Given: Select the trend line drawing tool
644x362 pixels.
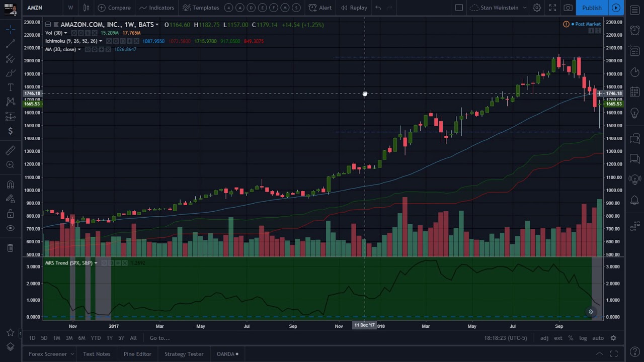Looking at the screenshot, I should [10, 45].
